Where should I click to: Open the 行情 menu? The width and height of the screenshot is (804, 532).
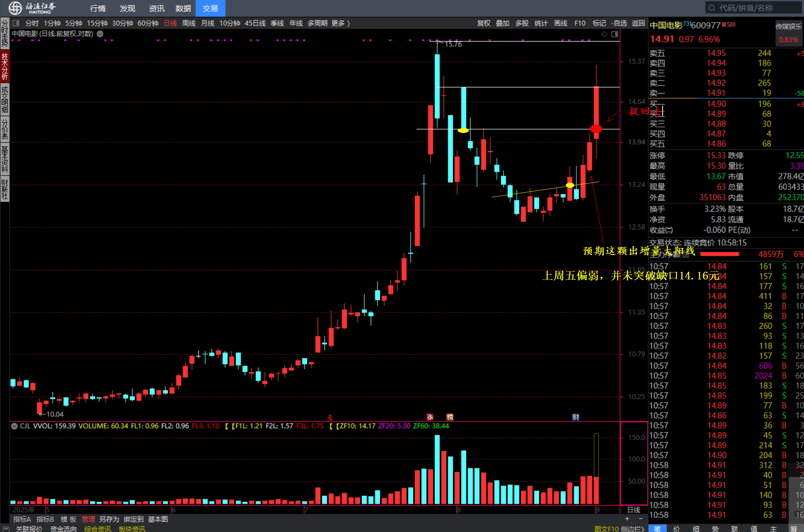98,8
